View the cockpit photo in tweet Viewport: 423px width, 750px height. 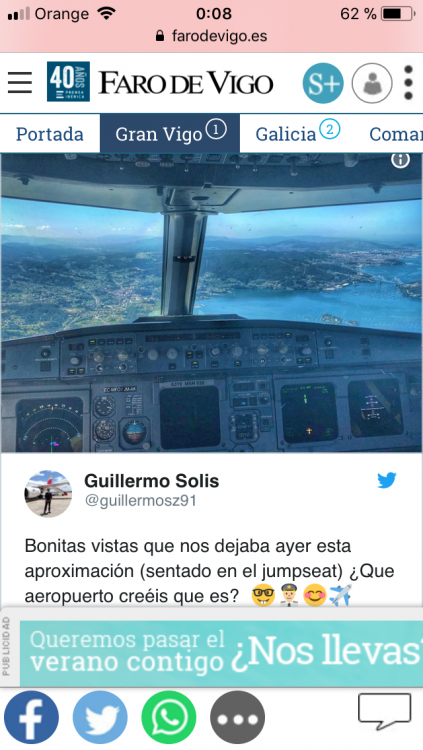212,303
